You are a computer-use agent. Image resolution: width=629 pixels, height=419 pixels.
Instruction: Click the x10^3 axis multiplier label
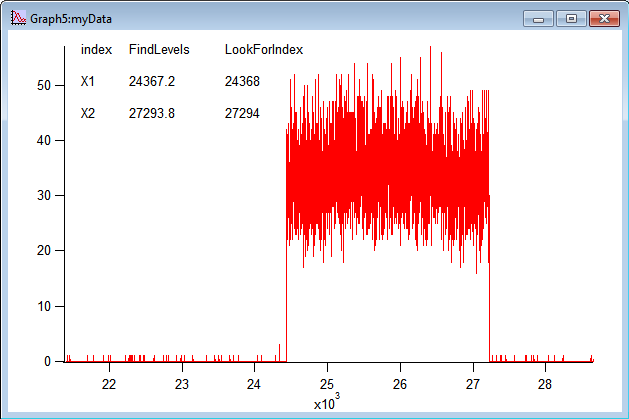click(x=327, y=402)
